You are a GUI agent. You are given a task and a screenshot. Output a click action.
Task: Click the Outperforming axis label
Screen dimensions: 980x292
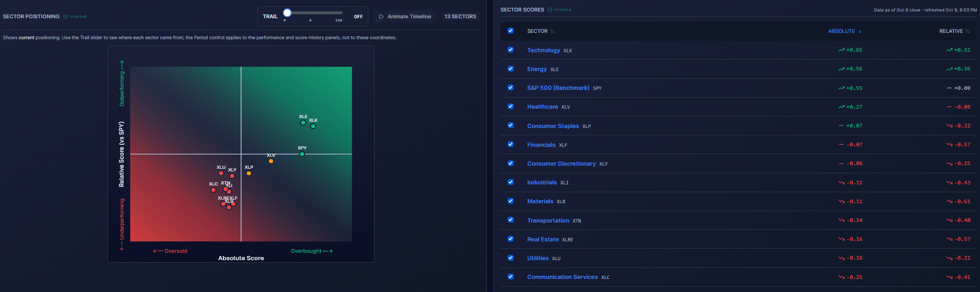point(122,84)
